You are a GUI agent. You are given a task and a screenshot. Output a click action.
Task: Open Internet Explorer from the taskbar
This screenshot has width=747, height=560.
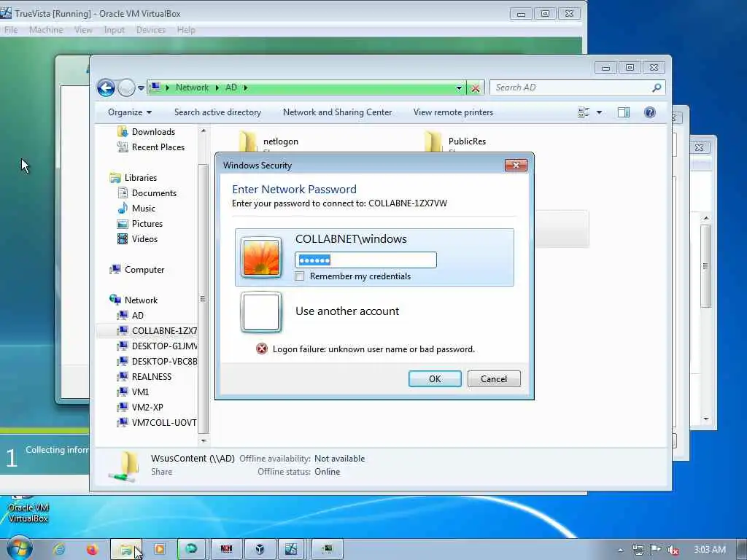pyautogui.click(x=59, y=550)
